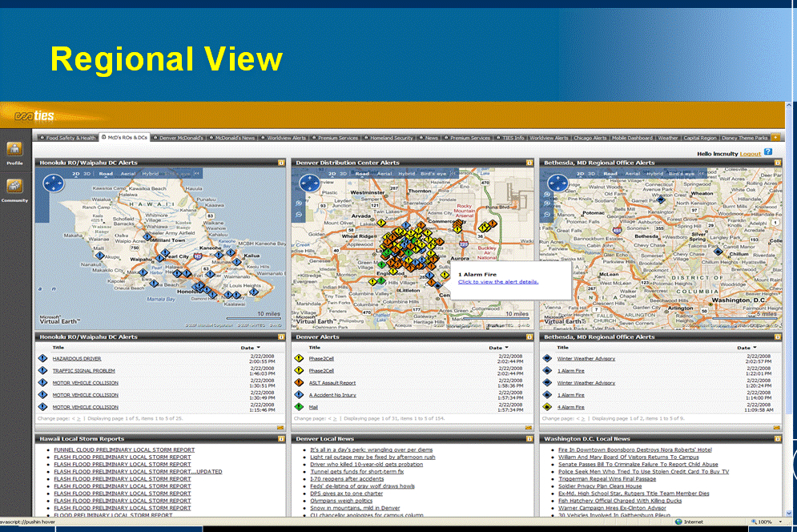The width and height of the screenshot is (797, 532).
Task: Open the Chicago Alerts tab
Action: [x=590, y=138]
